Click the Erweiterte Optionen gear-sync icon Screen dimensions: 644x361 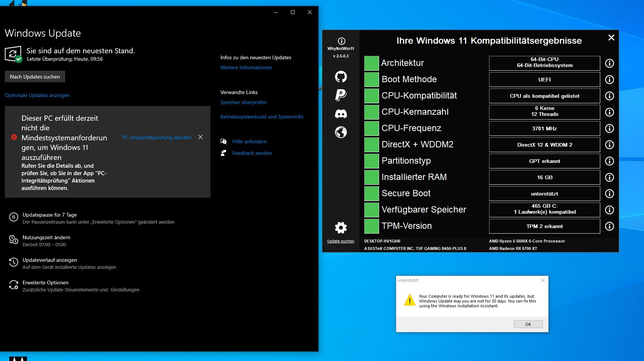click(x=14, y=285)
